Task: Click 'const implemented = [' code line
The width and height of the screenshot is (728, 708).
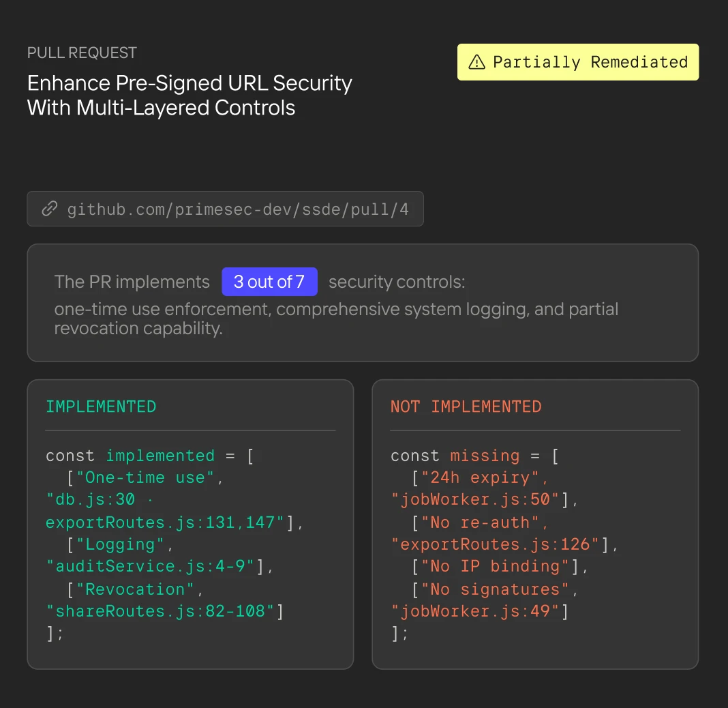Action: [149, 456]
